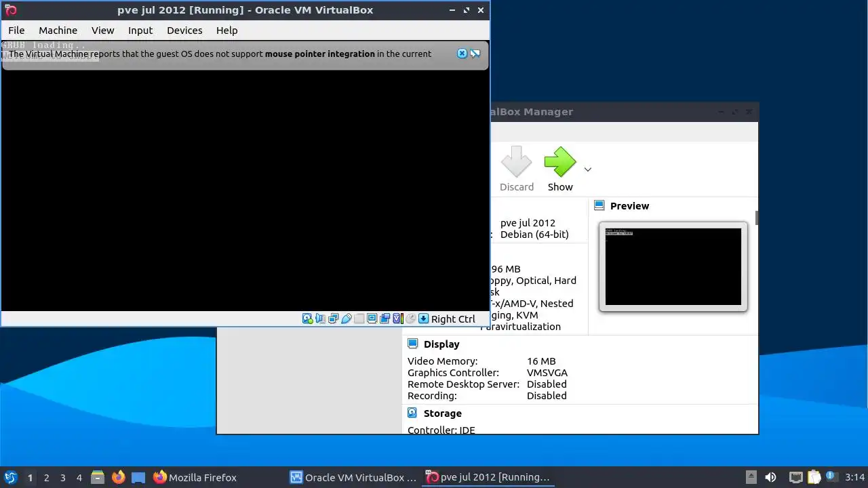Click the volume speaker tray icon

coord(770,477)
